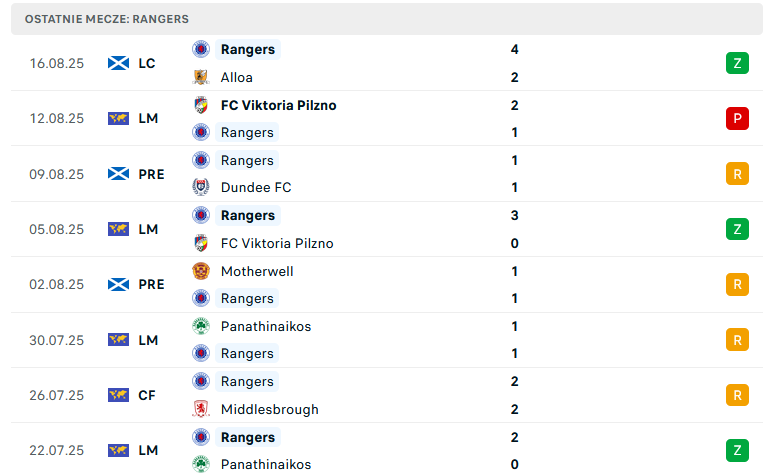Click the highlighted Rangers name on 16.08.25

click(x=248, y=50)
